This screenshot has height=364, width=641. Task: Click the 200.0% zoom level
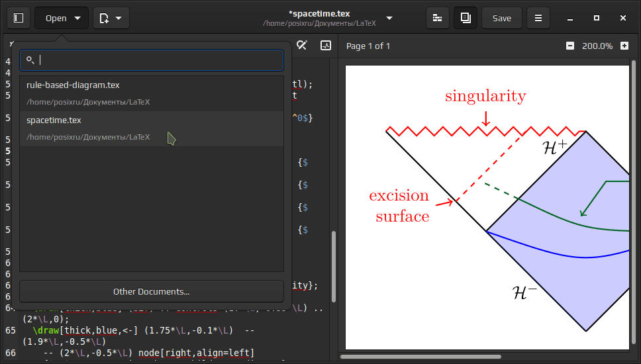[597, 46]
